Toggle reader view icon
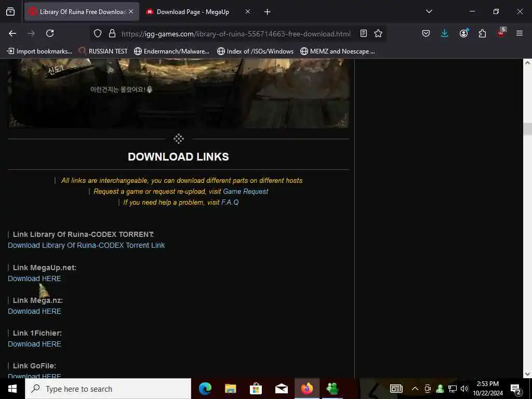532x399 pixels. point(363,33)
